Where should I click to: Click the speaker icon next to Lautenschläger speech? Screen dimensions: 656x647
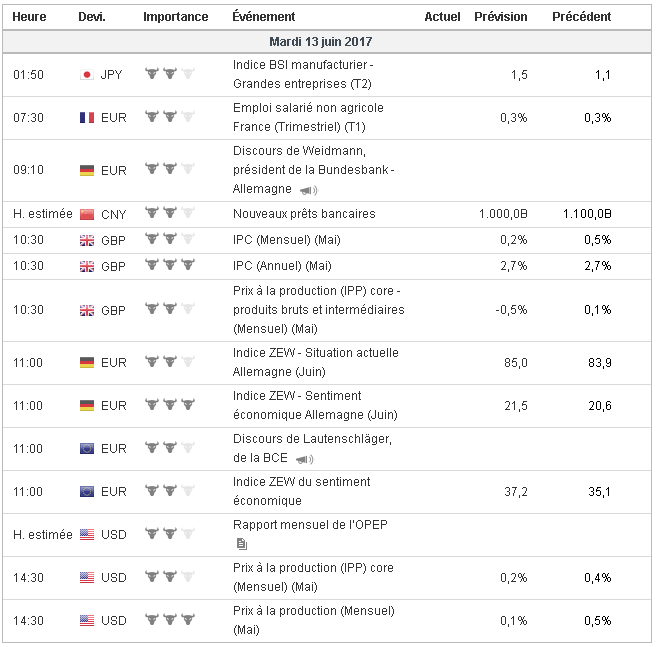pyautogui.click(x=304, y=459)
